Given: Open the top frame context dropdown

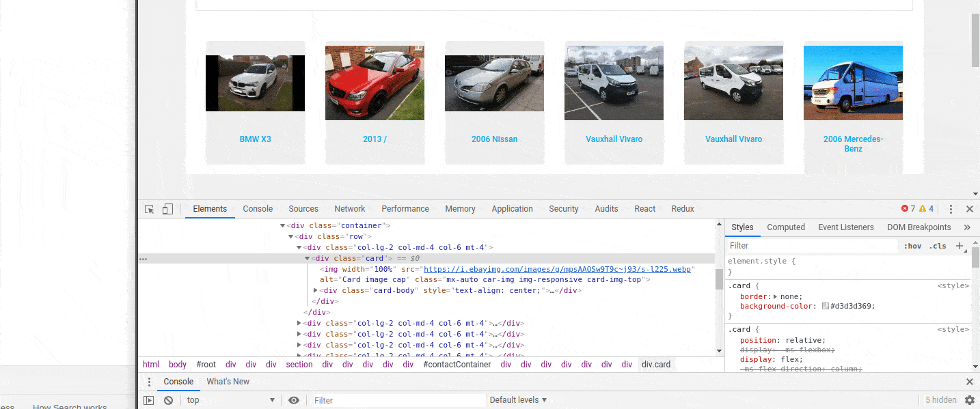Looking at the screenshot, I should 230,399.
